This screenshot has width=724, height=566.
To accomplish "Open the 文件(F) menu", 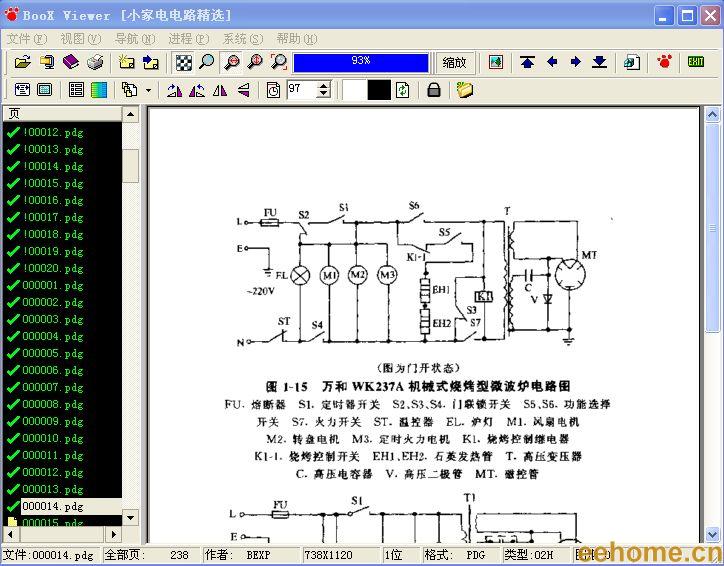I will coord(27,39).
